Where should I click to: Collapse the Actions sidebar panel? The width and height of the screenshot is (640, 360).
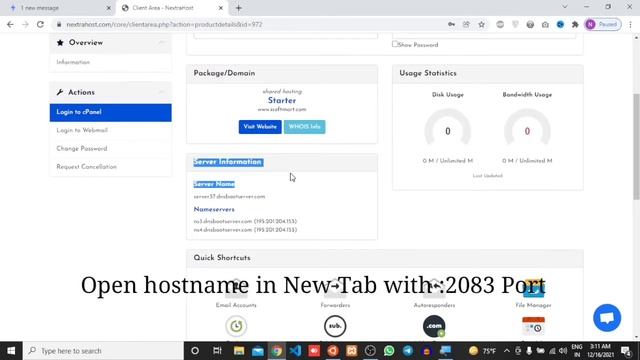[162, 92]
